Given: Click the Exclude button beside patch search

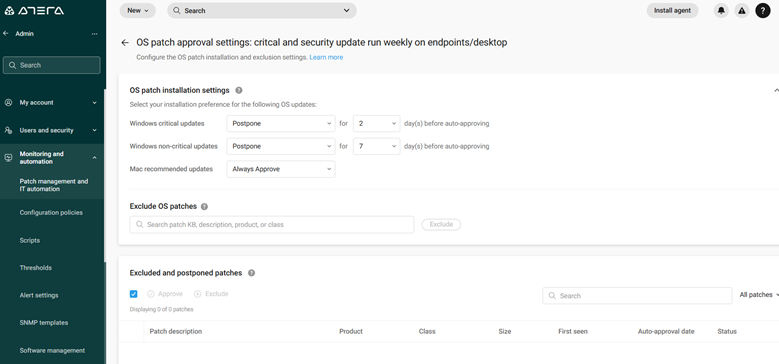Looking at the screenshot, I should point(441,224).
